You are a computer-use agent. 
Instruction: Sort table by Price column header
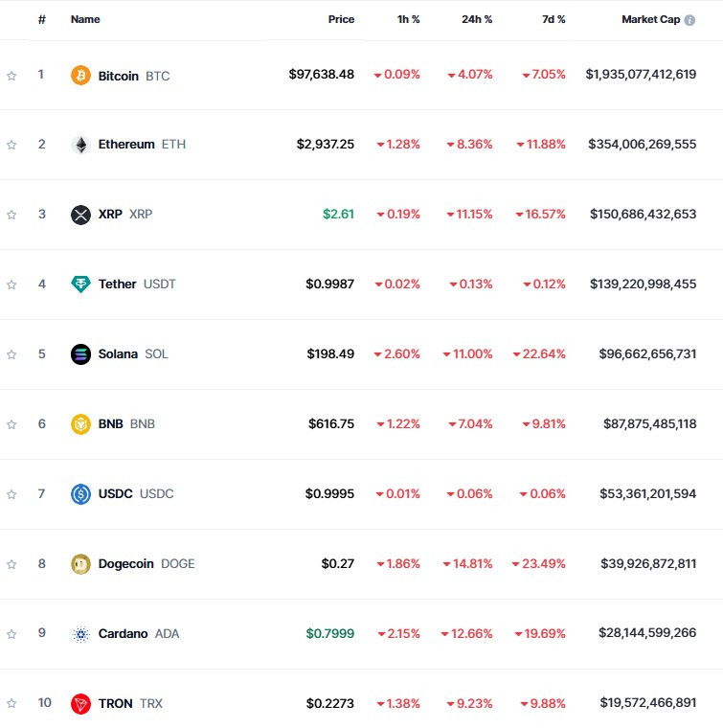click(x=341, y=19)
